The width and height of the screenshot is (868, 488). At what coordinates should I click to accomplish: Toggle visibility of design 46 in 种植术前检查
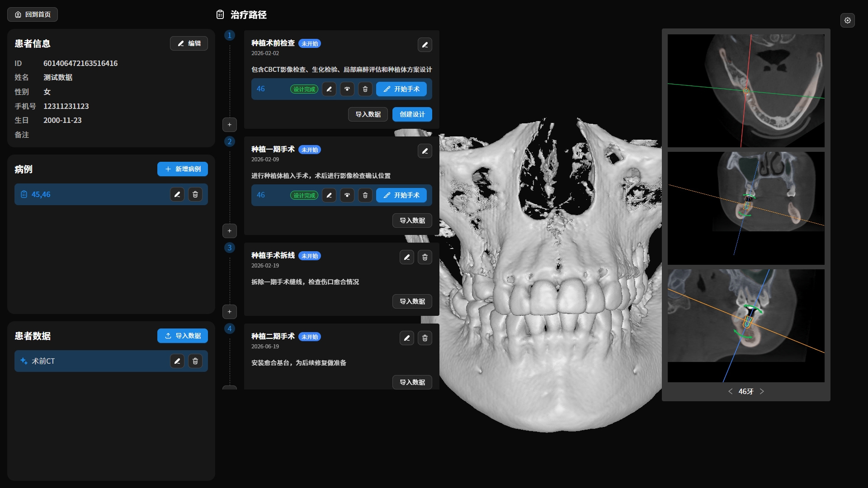(347, 89)
